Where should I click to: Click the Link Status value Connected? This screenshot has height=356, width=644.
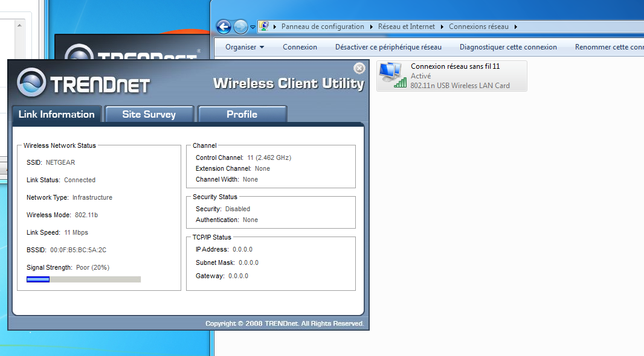80,180
